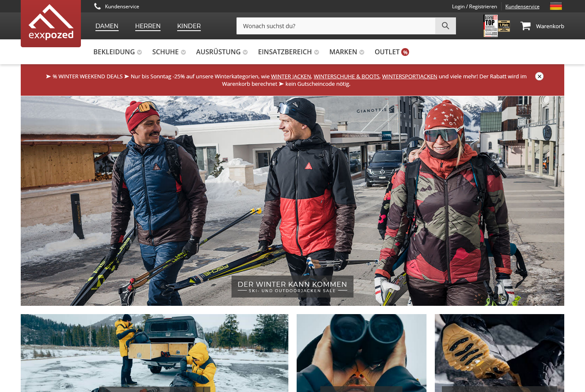Expand the Schuhe dropdown arrow
The height and width of the screenshot is (392, 585).
(x=183, y=52)
